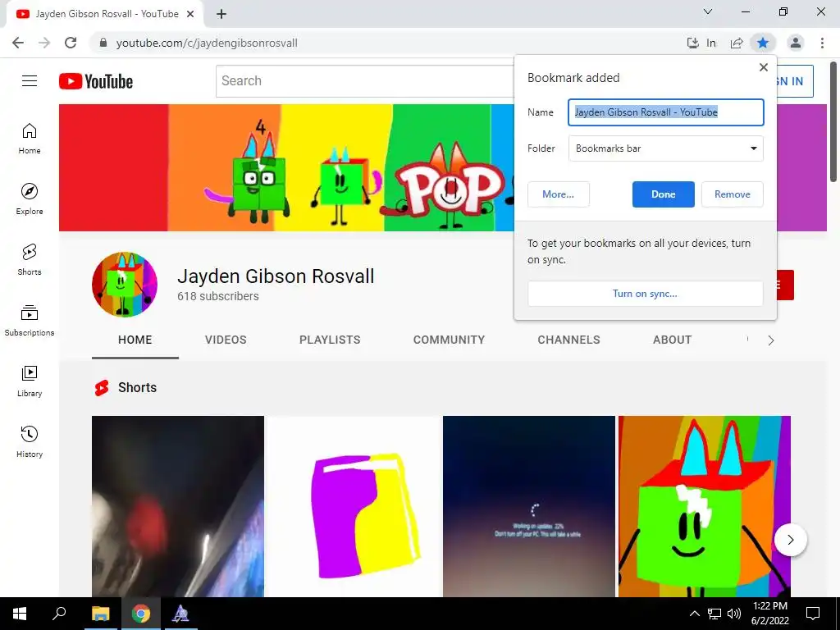The width and height of the screenshot is (840, 630).
Task: Show hidden system tray icons
Action: [x=694, y=614]
